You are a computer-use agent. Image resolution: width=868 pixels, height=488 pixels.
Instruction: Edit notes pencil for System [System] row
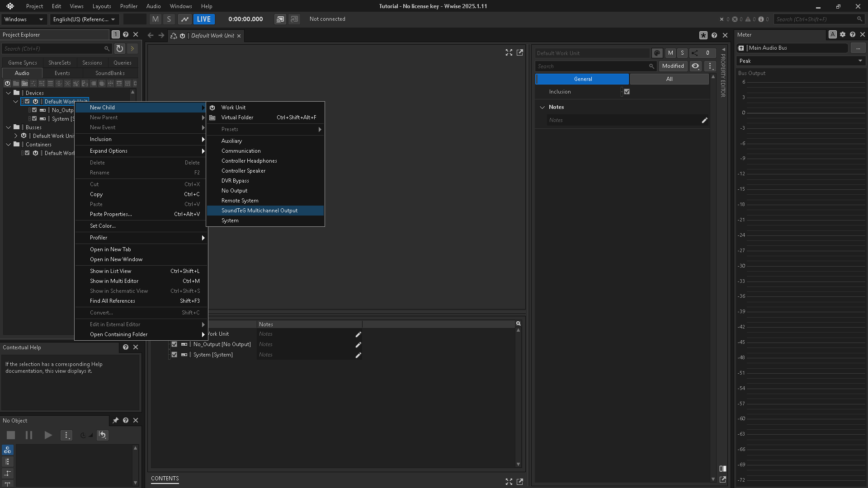click(358, 355)
